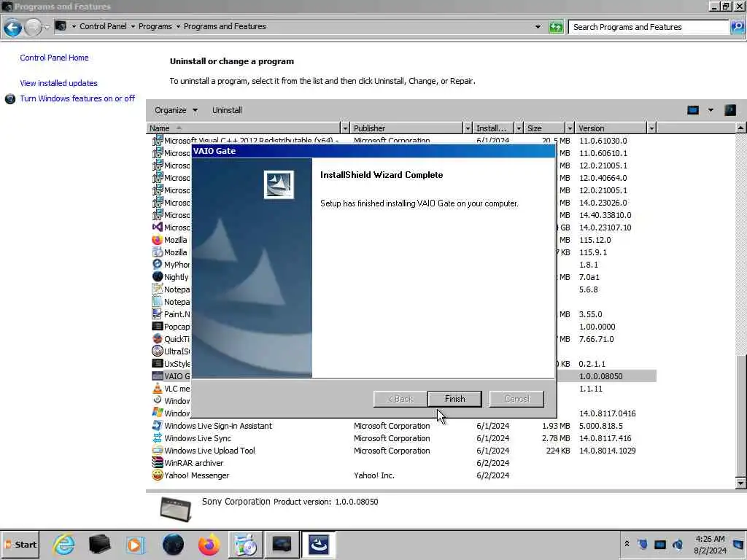
Task: Click the Back navigation arrow button
Action: click(13, 27)
